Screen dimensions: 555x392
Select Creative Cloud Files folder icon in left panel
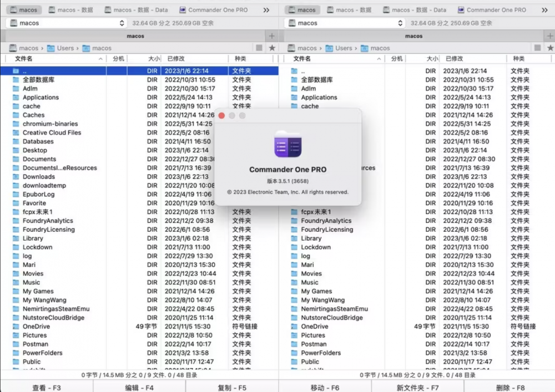[16, 133]
